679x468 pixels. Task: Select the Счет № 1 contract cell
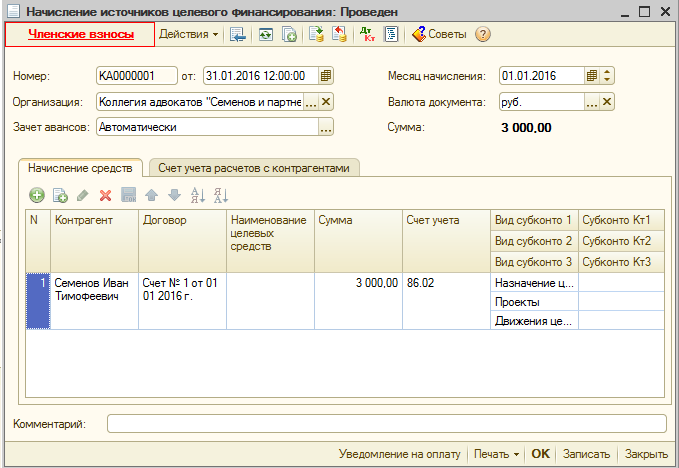click(x=182, y=301)
